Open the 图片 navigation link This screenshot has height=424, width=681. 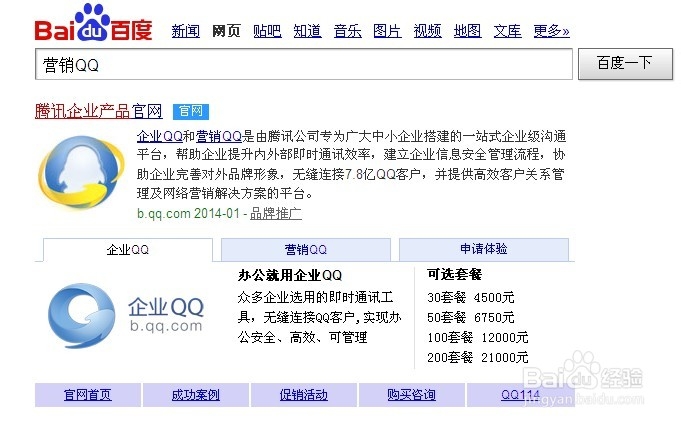(387, 31)
